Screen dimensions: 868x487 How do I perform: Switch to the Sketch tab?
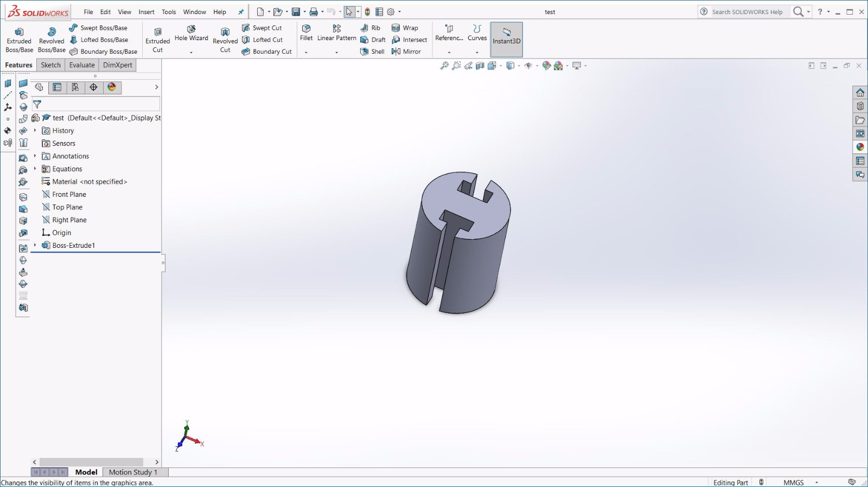tap(51, 65)
